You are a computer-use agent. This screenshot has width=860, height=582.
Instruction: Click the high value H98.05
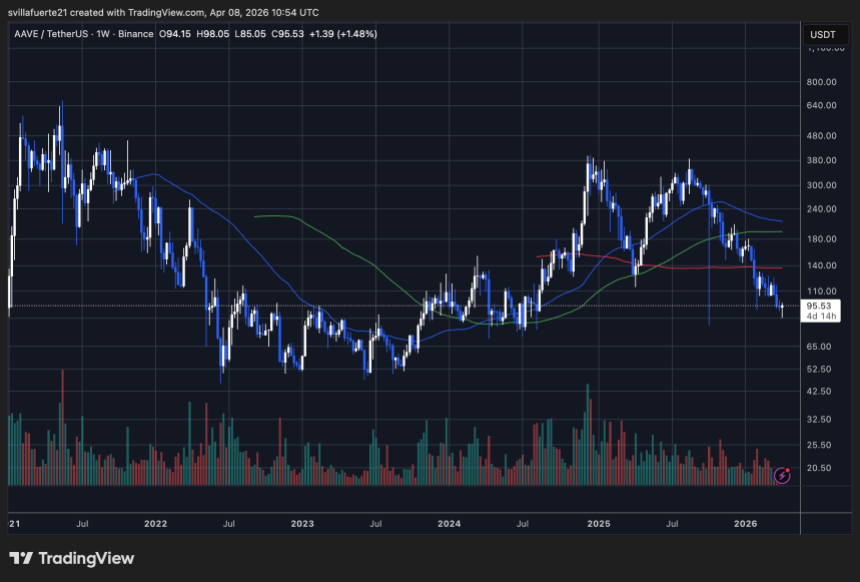214,33
